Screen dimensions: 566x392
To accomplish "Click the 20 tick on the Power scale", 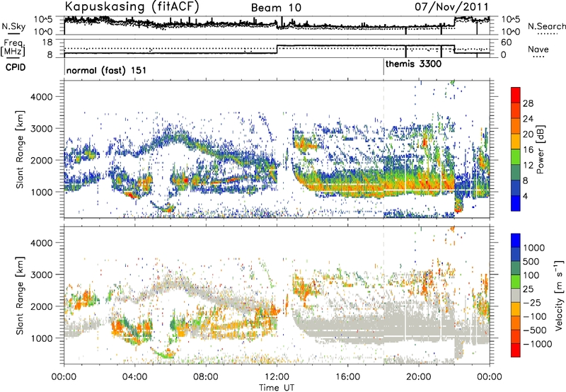I will [x=528, y=134].
